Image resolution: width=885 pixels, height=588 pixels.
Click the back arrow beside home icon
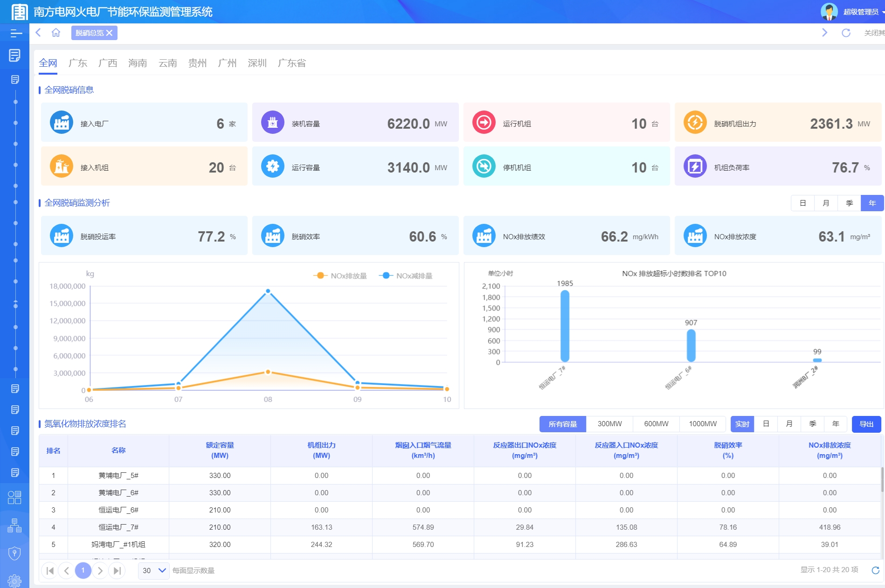tap(38, 33)
